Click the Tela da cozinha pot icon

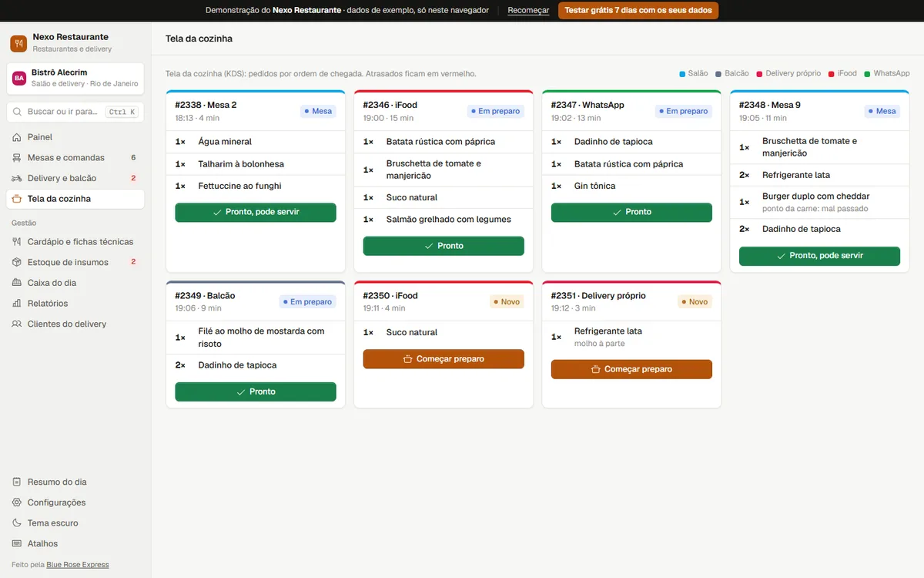(17, 199)
